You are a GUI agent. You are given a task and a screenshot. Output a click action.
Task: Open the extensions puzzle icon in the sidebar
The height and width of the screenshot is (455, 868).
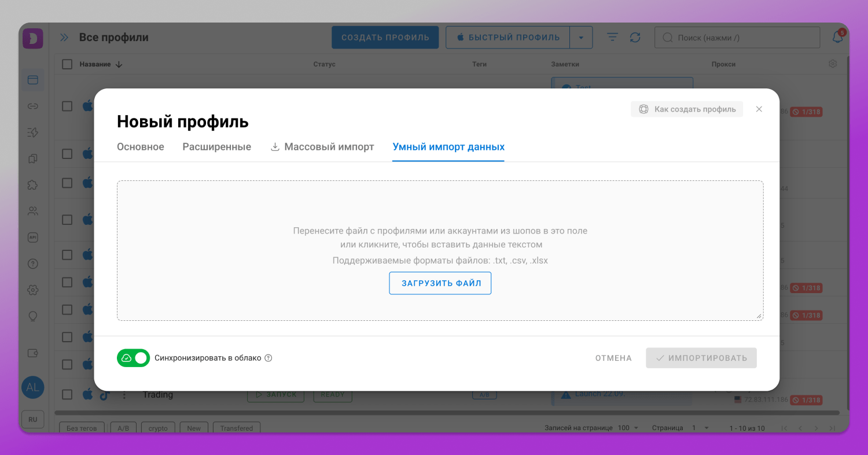tap(33, 185)
